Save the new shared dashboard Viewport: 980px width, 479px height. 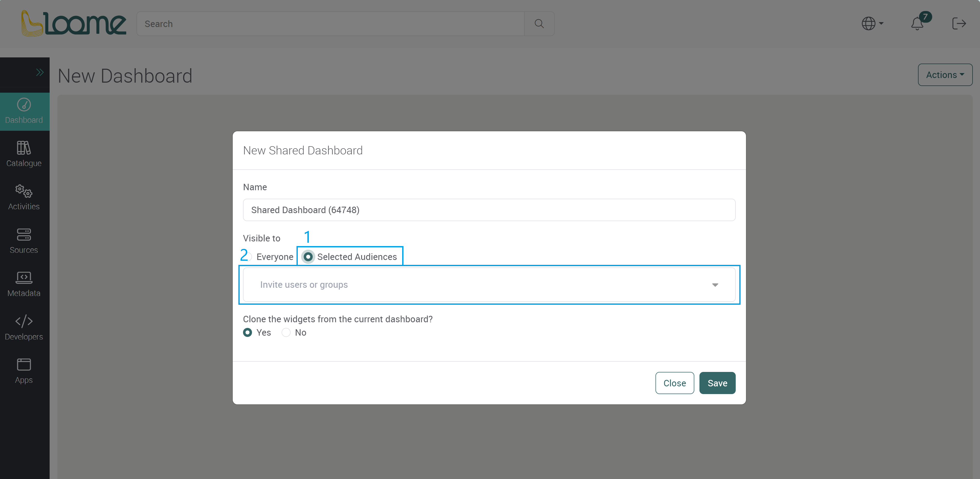(x=717, y=383)
